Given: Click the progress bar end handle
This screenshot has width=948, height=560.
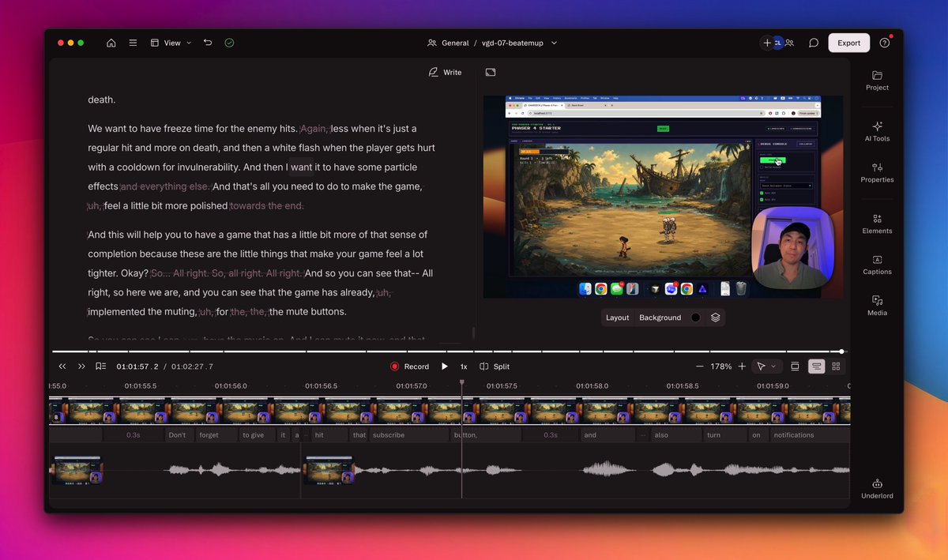Looking at the screenshot, I should 841,351.
